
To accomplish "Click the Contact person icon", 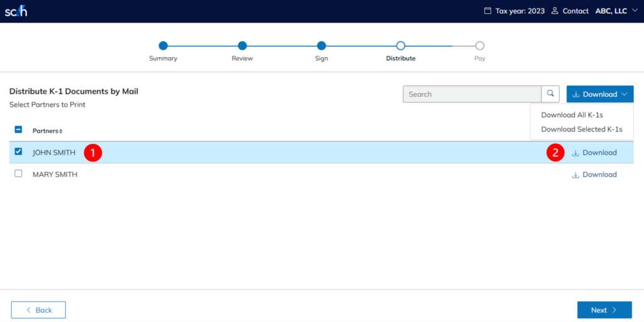I will (555, 11).
